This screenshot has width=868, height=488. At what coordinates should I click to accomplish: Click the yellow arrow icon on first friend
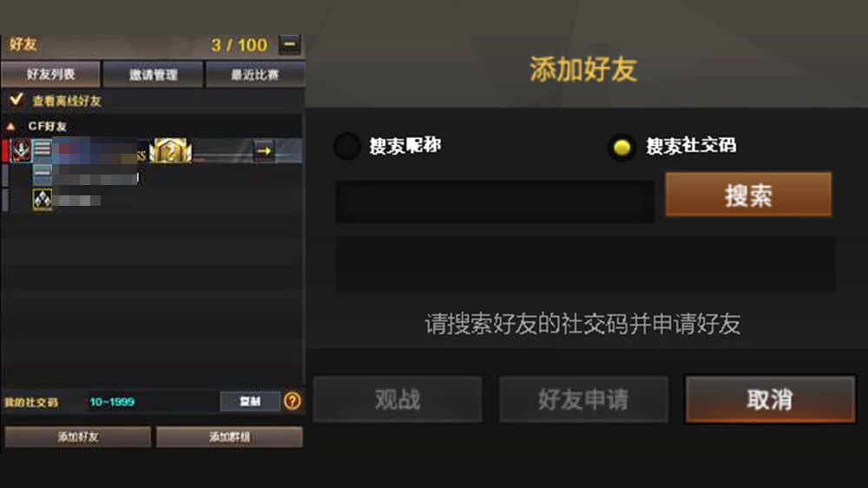(x=264, y=151)
